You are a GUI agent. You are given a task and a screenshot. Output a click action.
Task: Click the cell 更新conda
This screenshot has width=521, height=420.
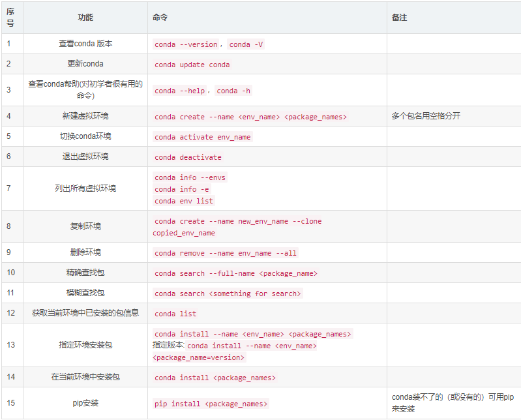85,63
